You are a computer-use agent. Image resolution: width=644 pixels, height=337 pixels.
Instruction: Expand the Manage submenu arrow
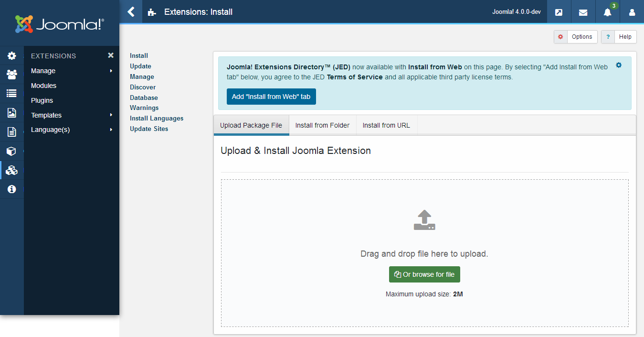click(x=111, y=71)
